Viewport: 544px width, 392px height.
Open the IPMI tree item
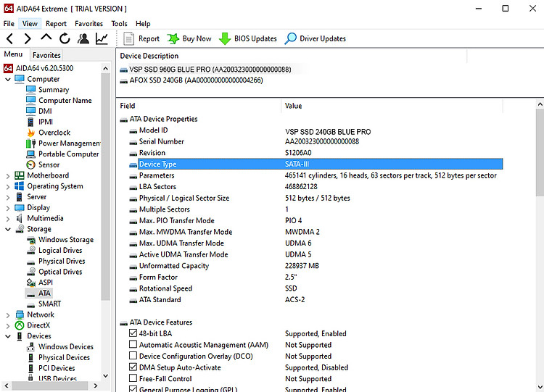[x=46, y=122]
